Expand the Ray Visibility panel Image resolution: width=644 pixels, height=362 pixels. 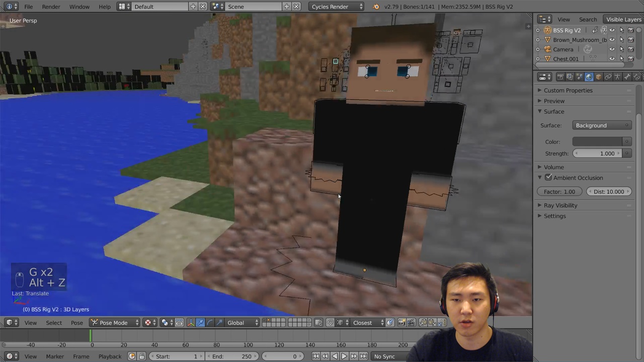(x=560, y=205)
